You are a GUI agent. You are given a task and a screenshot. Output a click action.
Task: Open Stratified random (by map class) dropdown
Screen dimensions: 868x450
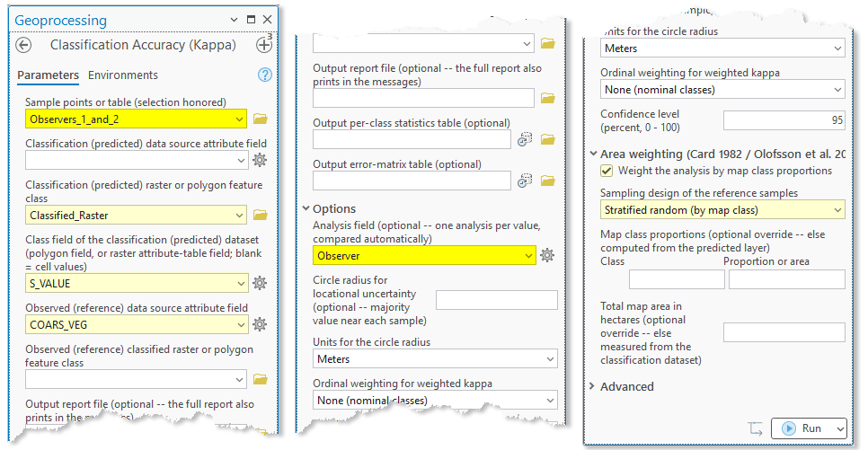pos(837,210)
